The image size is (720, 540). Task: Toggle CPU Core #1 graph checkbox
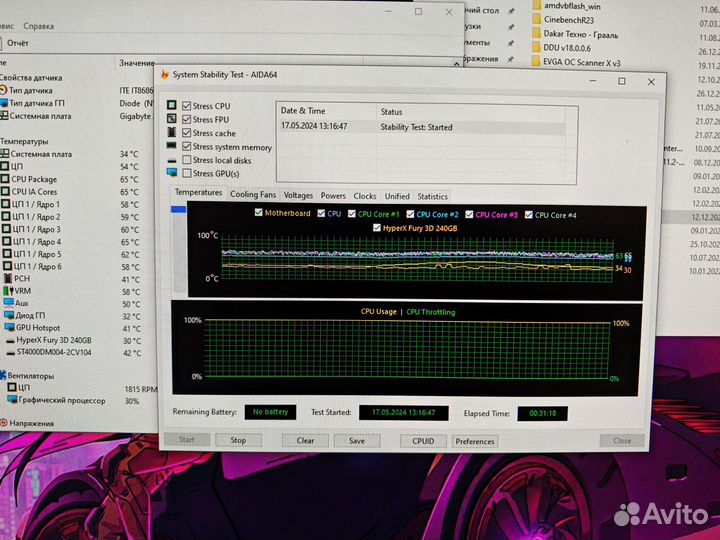tap(352, 214)
